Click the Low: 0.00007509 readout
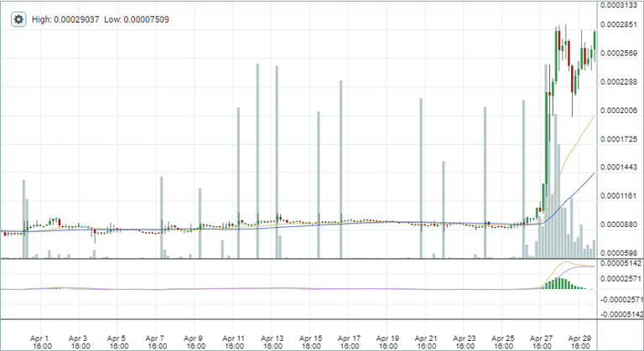This screenshot has width=644, height=351. coord(136,19)
